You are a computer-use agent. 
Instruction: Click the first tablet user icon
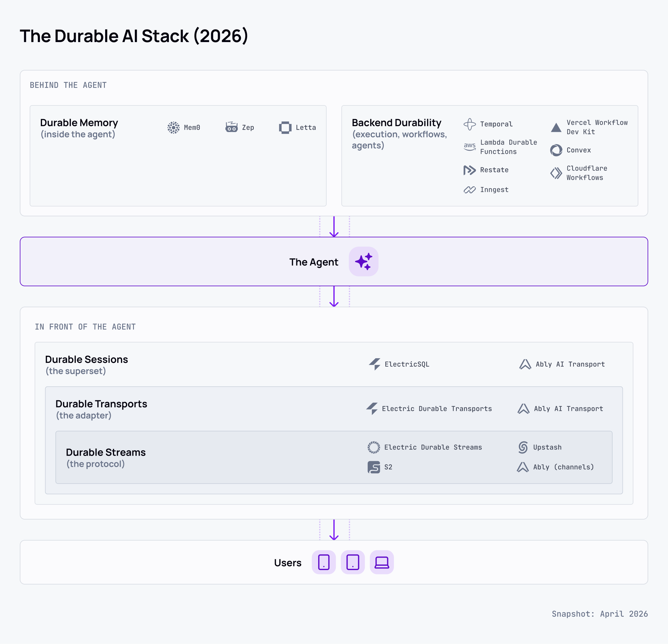tap(324, 562)
